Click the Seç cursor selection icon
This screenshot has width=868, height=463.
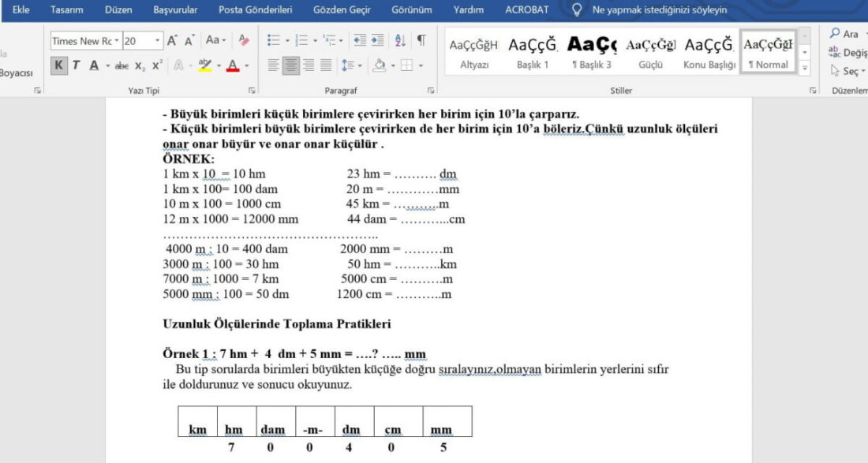coord(835,71)
